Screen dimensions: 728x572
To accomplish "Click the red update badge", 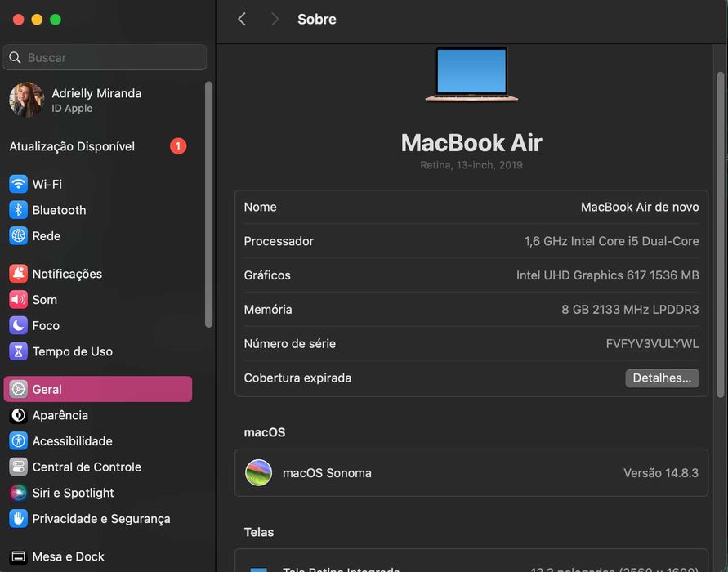I will coord(178,146).
